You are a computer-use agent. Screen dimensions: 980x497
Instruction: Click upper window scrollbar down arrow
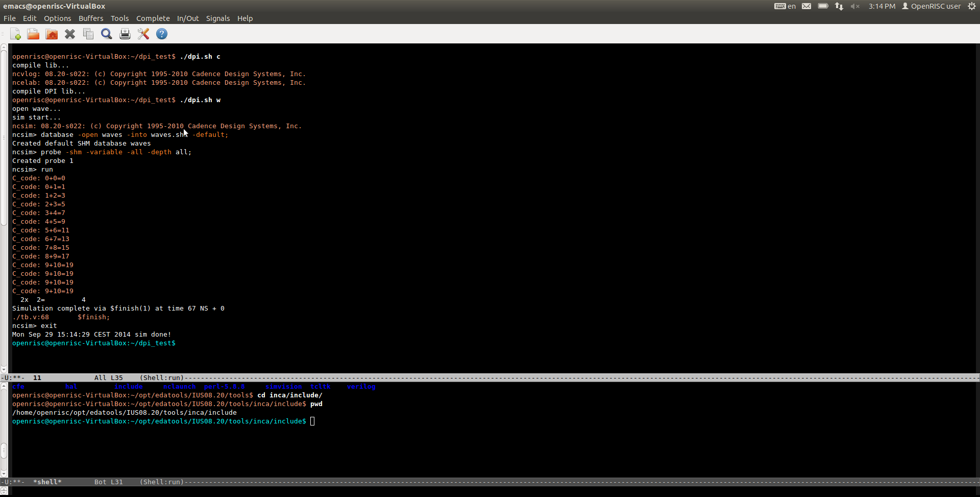pyautogui.click(x=4, y=369)
